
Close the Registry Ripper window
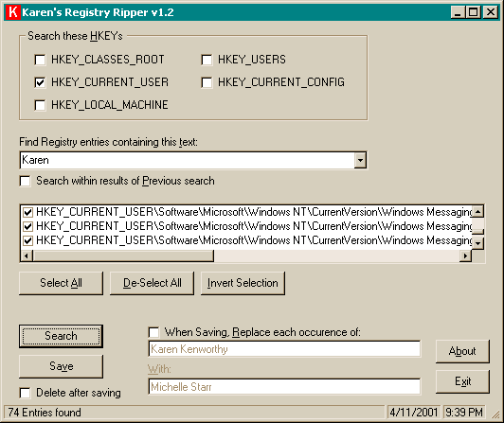pyautogui.click(x=491, y=12)
